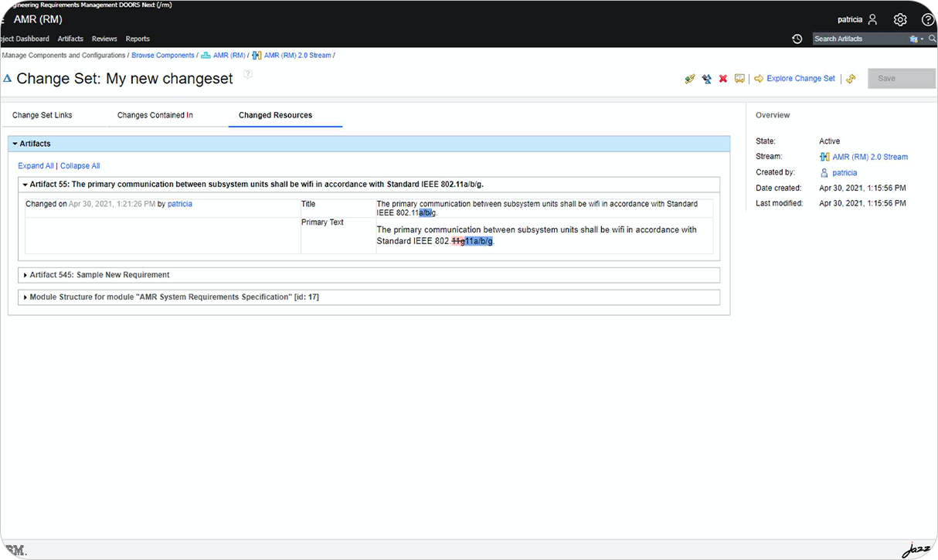
Task: Open Project Dashboard menu
Action: pos(25,39)
